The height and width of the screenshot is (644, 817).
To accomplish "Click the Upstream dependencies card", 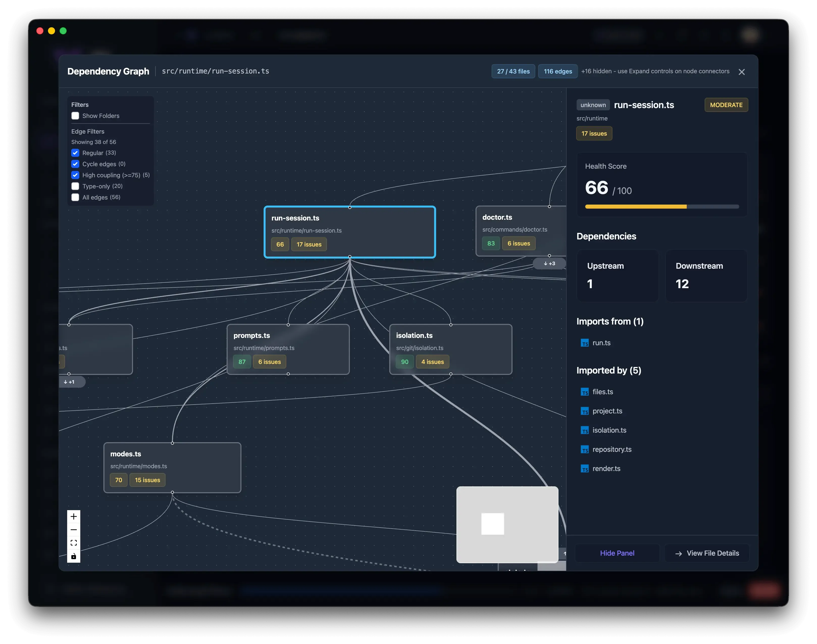I will pyautogui.click(x=618, y=276).
